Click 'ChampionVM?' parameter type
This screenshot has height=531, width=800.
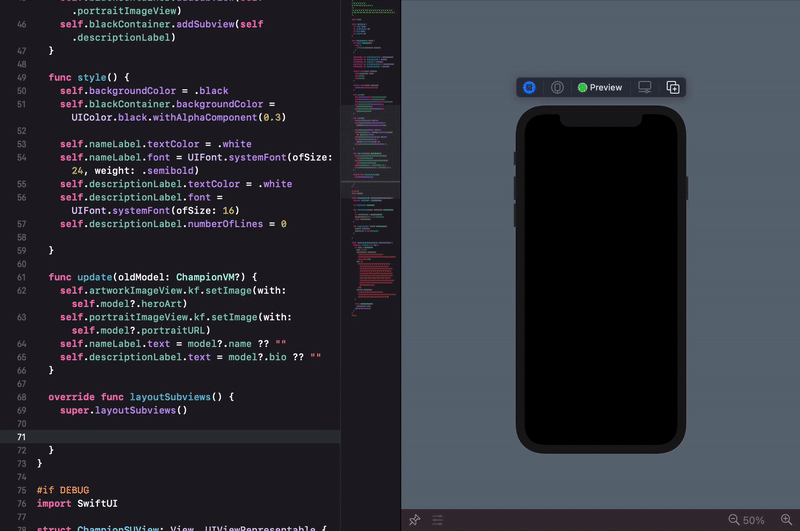210,277
